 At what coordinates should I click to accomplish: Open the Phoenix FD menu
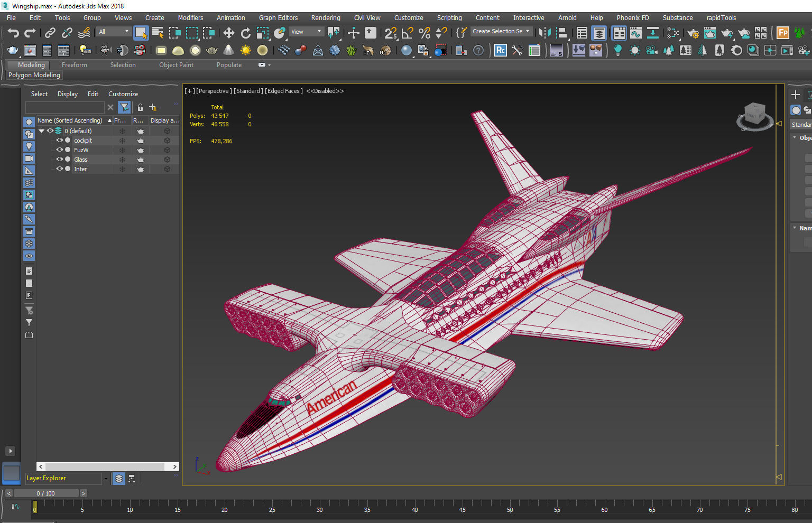[633, 18]
